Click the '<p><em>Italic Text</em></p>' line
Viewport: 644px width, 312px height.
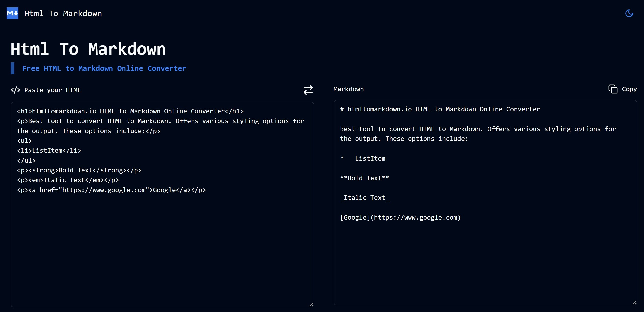tap(68, 180)
